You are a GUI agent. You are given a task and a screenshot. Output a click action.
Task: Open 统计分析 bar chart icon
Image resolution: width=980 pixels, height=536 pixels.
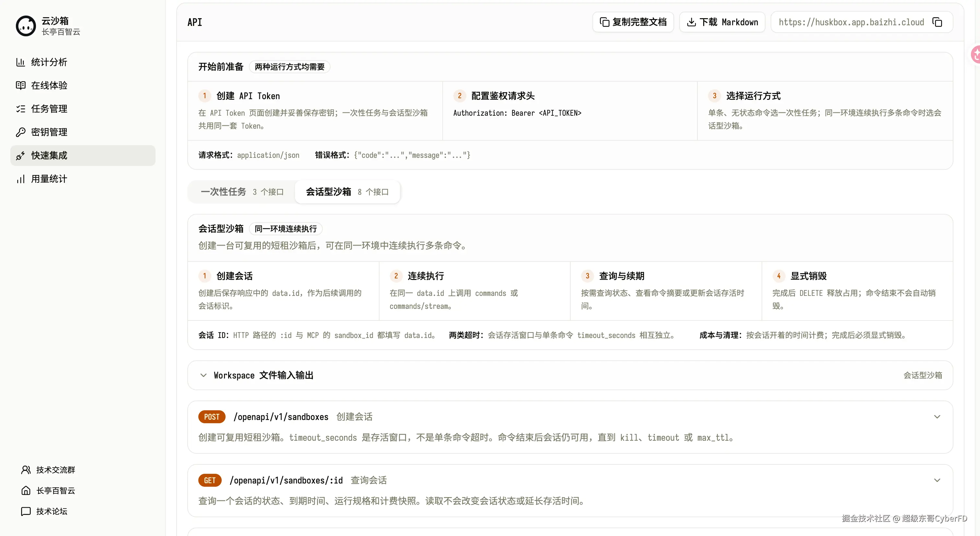pos(20,62)
